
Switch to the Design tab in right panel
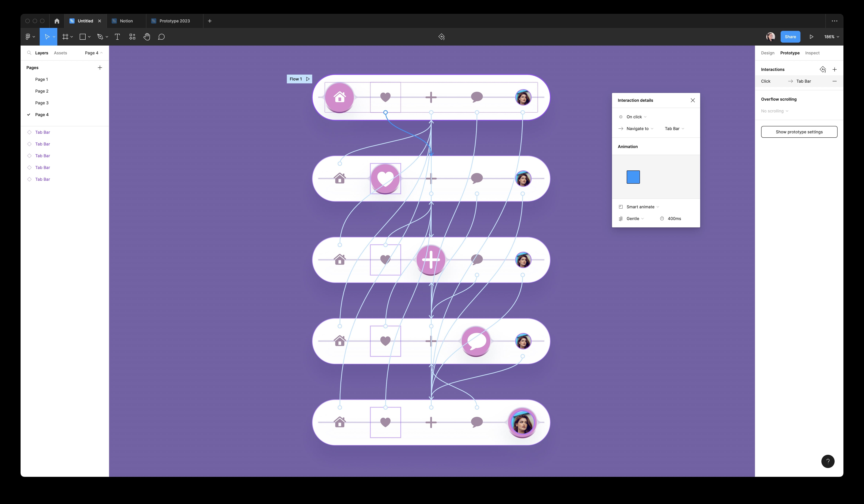[x=768, y=53]
